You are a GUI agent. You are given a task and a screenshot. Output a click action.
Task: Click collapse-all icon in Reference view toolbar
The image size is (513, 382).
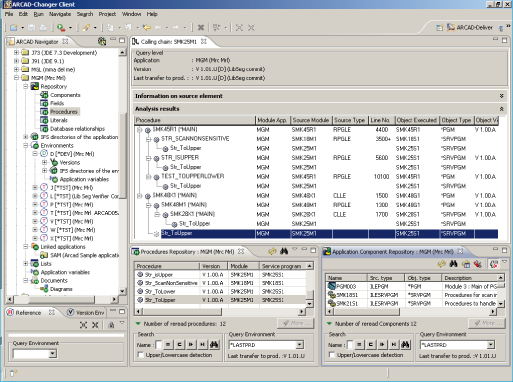coord(95,325)
